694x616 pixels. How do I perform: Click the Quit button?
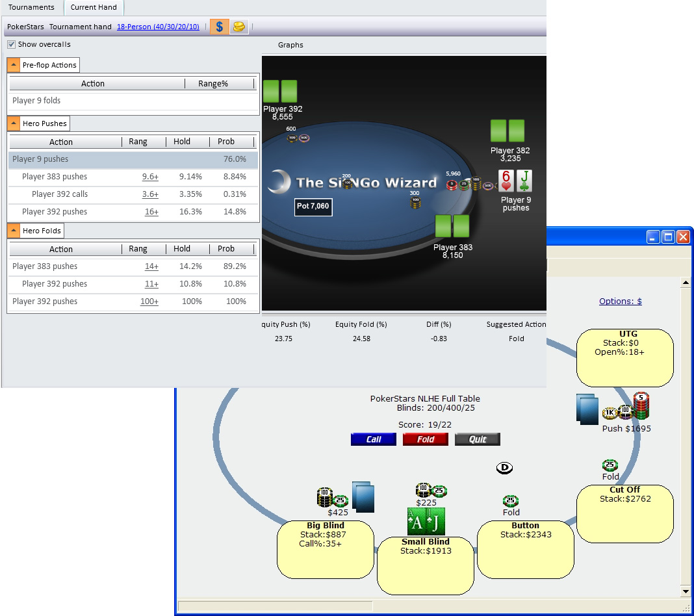tap(478, 439)
